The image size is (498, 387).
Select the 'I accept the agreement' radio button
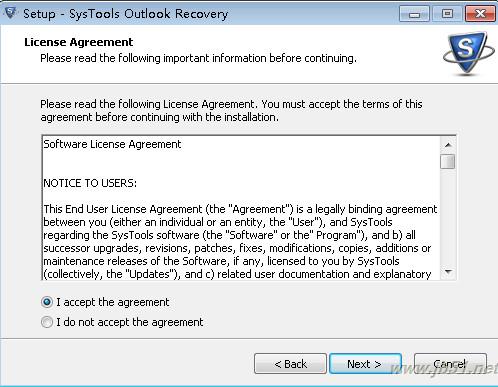47,302
